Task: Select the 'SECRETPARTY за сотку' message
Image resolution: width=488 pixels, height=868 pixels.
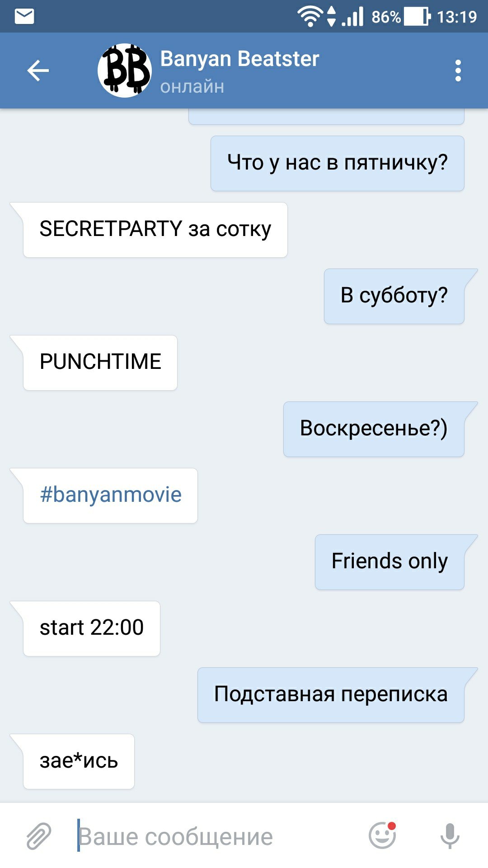Action: pos(155,230)
